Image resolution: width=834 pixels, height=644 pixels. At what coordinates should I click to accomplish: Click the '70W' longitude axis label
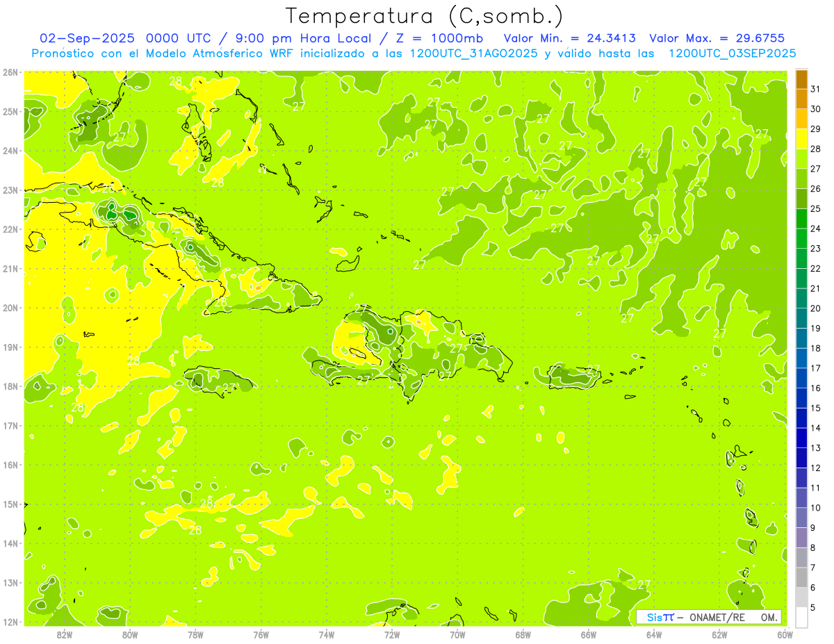click(x=457, y=634)
